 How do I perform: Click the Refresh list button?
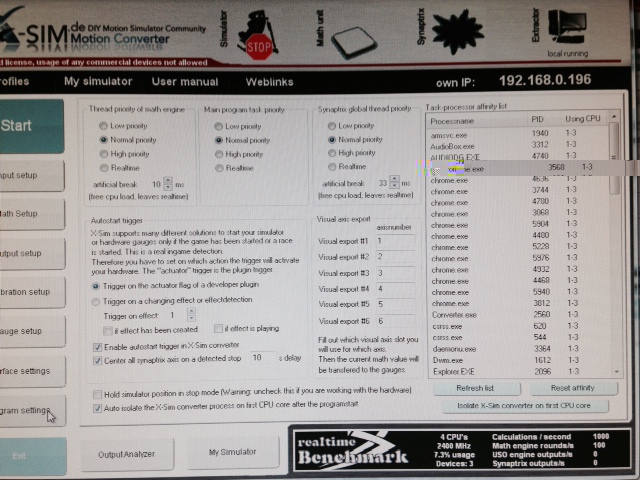[x=473, y=387]
